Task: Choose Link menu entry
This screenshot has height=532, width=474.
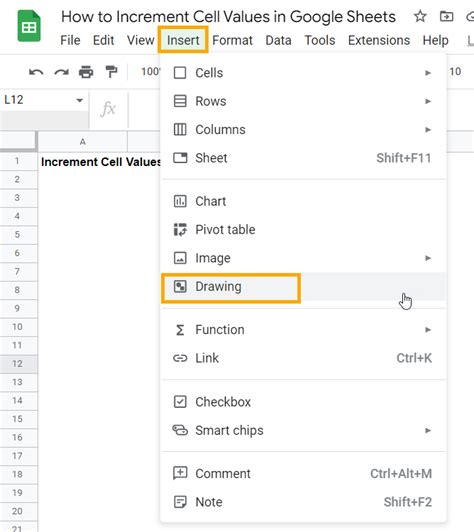Action: [x=303, y=358]
